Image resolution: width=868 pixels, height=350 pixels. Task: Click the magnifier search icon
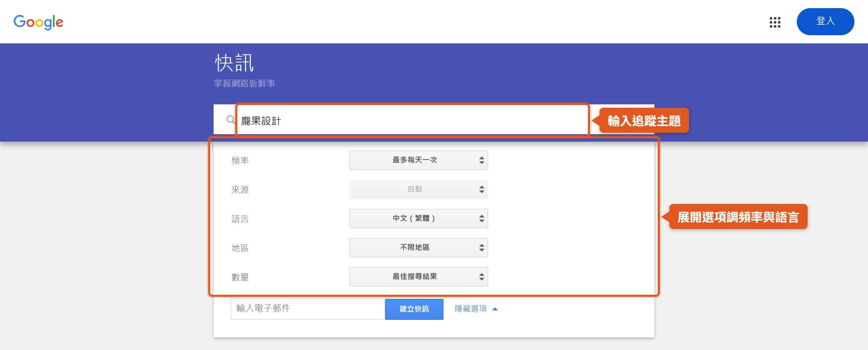pyautogui.click(x=231, y=120)
